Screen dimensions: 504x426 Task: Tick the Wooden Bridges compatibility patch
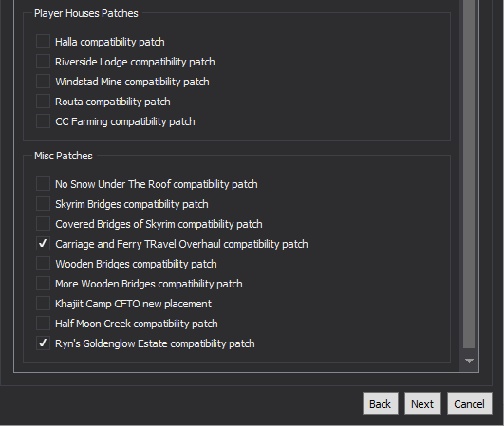43,264
